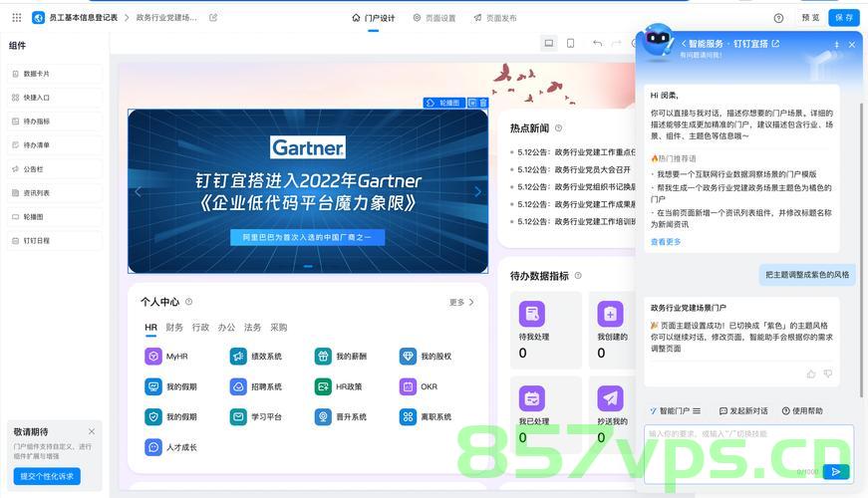The image size is (868, 498).
Task: Click the 我已处理 indicator icon
Action: pyautogui.click(x=532, y=398)
